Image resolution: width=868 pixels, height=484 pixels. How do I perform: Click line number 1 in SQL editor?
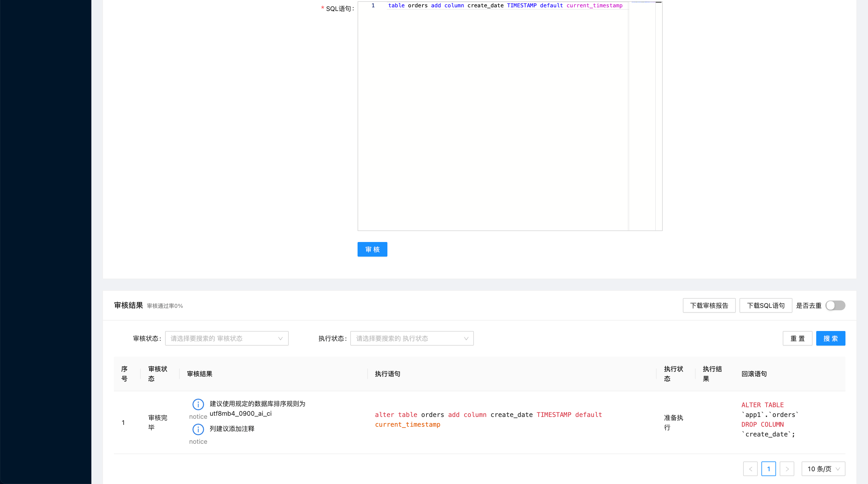pos(373,5)
